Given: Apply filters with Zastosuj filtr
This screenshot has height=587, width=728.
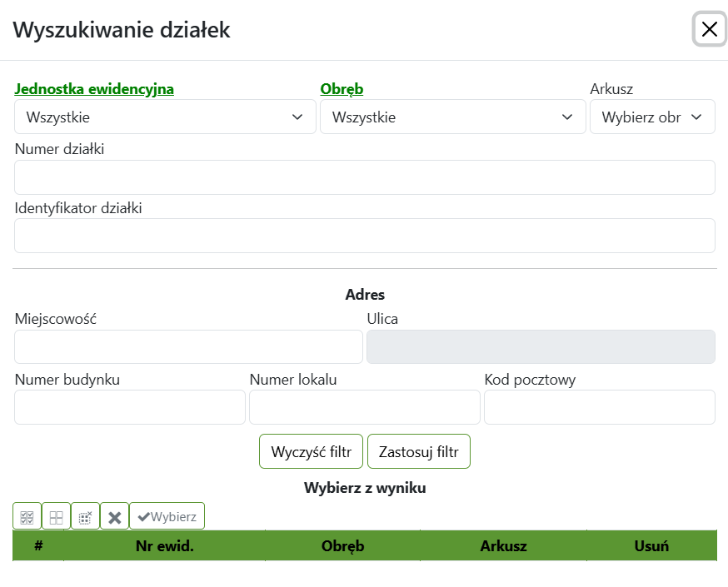Looking at the screenshot, I should click(x=419, y=450).
